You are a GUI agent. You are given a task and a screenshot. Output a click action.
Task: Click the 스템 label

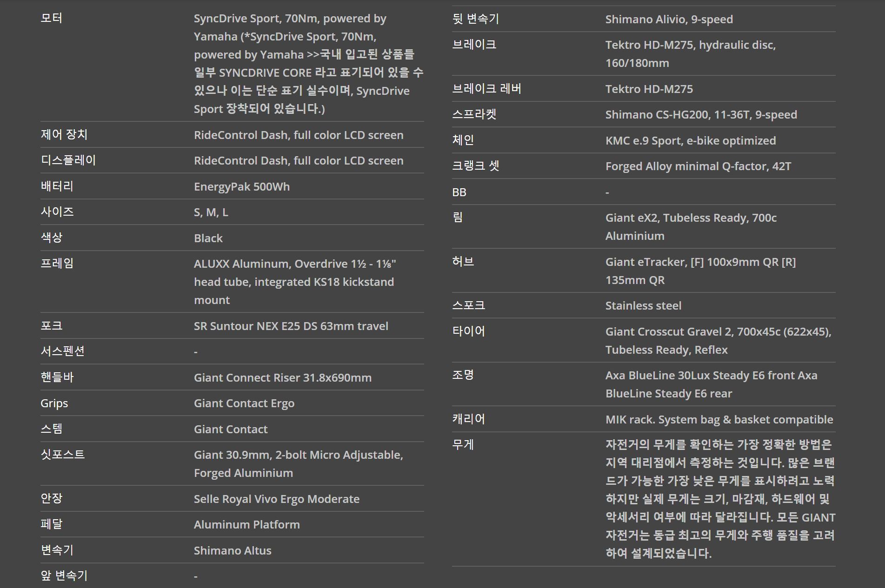(51, 429)
